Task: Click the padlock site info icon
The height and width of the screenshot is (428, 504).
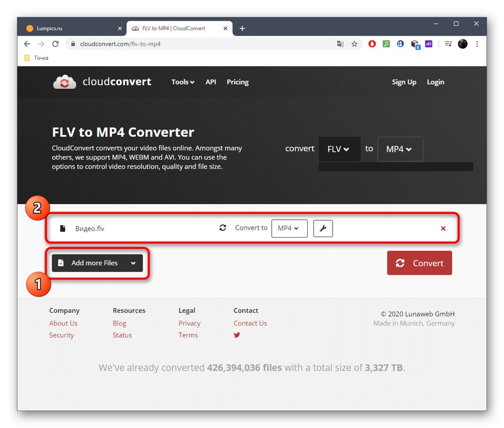Action: click(x=73, y=44)
